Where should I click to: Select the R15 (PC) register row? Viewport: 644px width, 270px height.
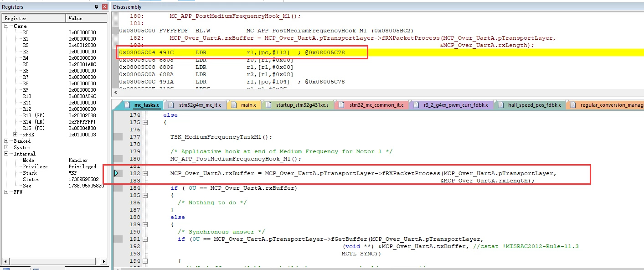click(55, 128)
